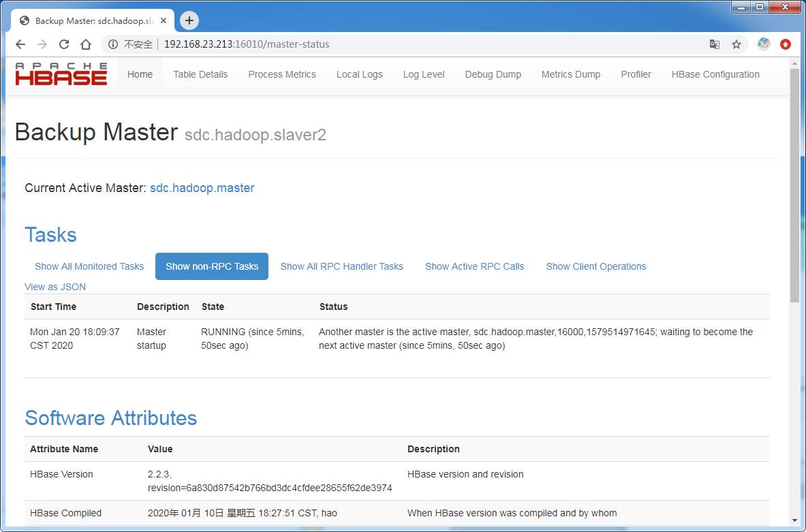Open HBase Configuration page
The image size is (806, 532).
(715, 74)
